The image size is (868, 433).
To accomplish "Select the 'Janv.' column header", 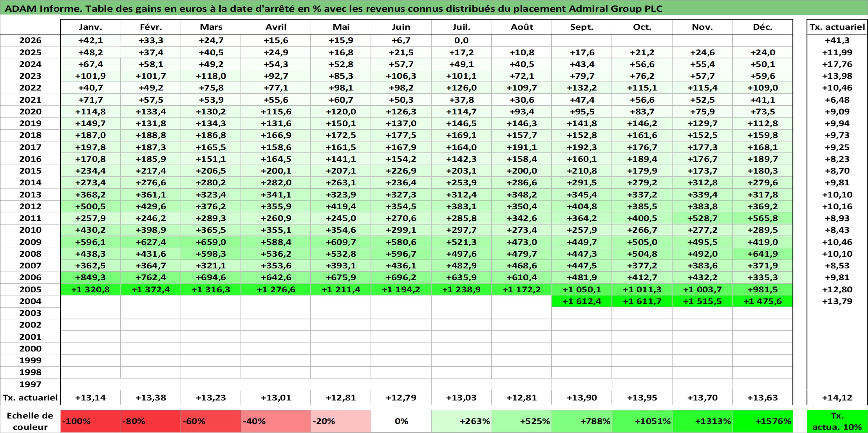I will (x=90, y=27).
